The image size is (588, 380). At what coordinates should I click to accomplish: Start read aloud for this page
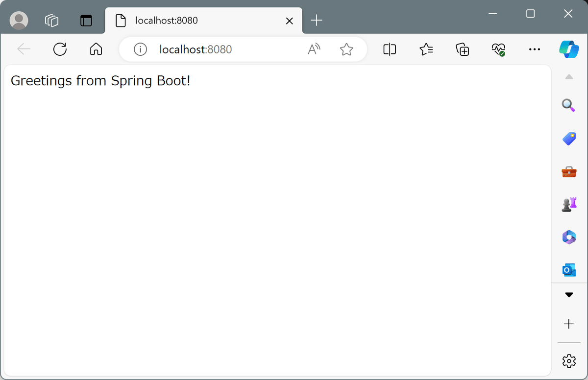tap(314, 49)
